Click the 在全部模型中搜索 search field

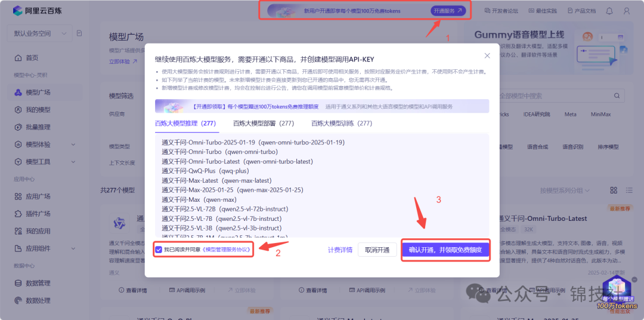(559, 96)
